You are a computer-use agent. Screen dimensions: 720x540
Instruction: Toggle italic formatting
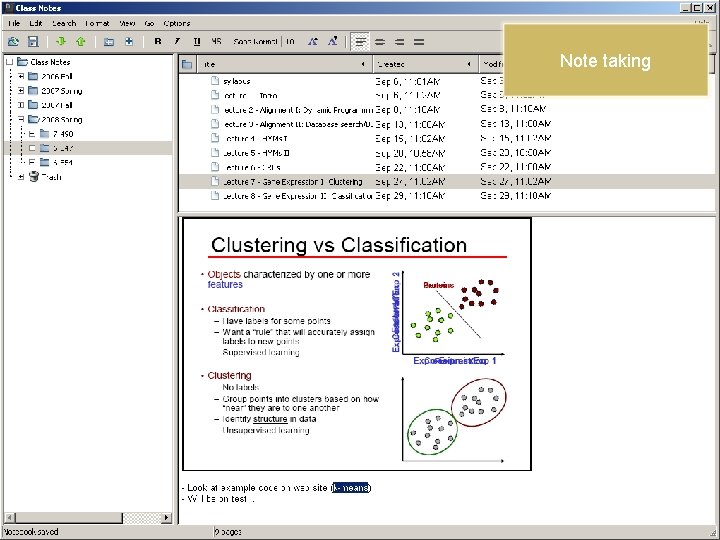(177, 41)
